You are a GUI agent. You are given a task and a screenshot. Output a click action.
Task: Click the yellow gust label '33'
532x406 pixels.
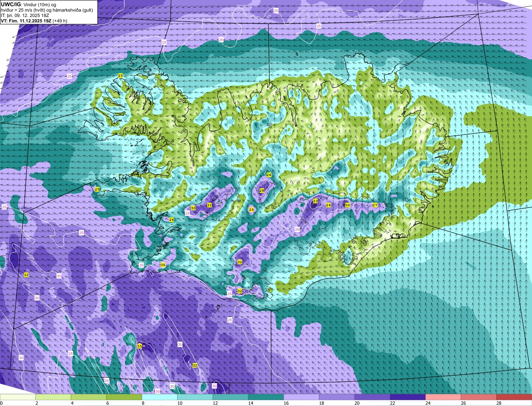[315, 201]
